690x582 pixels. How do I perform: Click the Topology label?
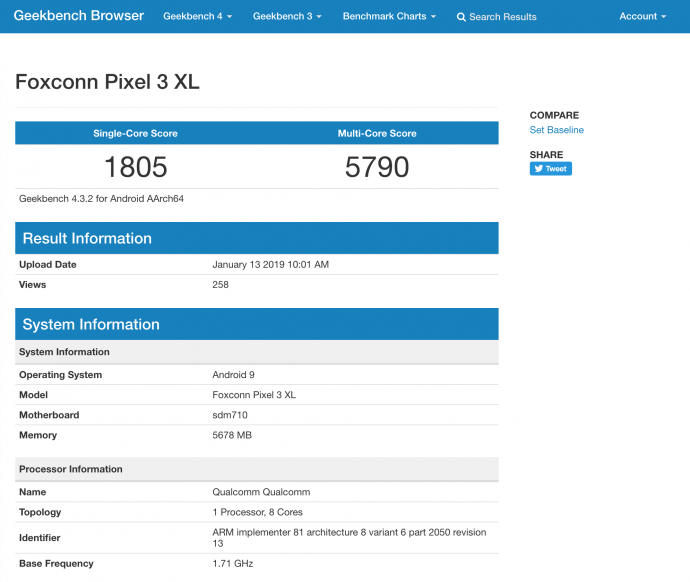pos(40,512)
